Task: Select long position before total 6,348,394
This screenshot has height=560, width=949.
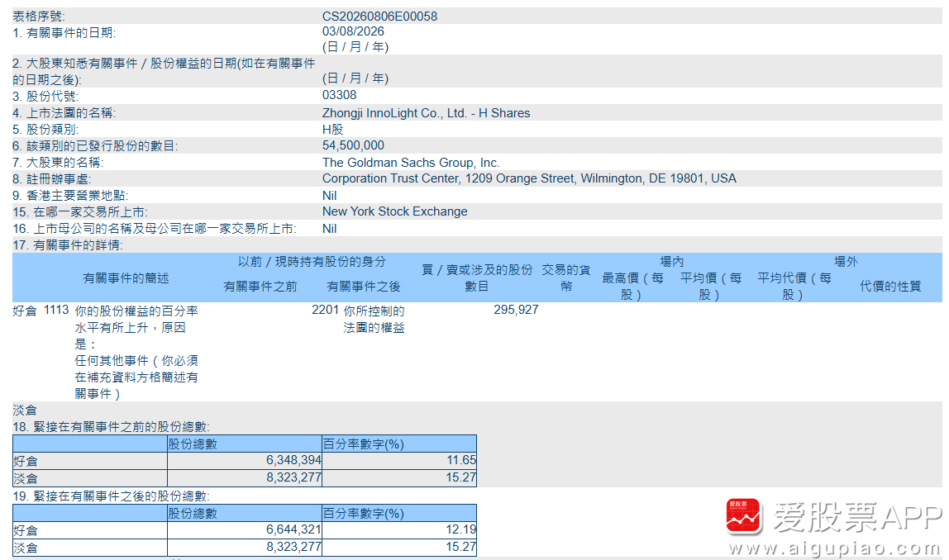Action: tap(293, 460)
